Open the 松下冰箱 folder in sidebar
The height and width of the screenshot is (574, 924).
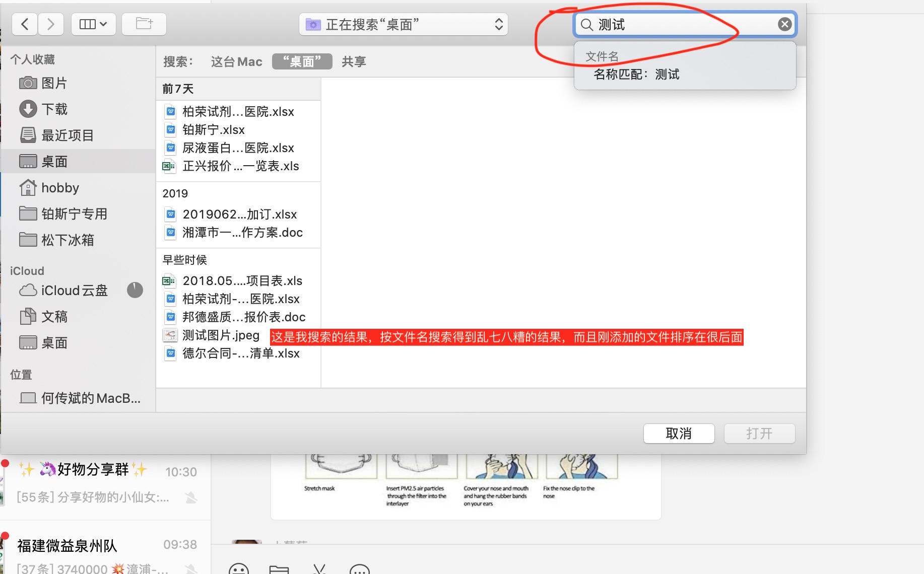pos(78,240)
